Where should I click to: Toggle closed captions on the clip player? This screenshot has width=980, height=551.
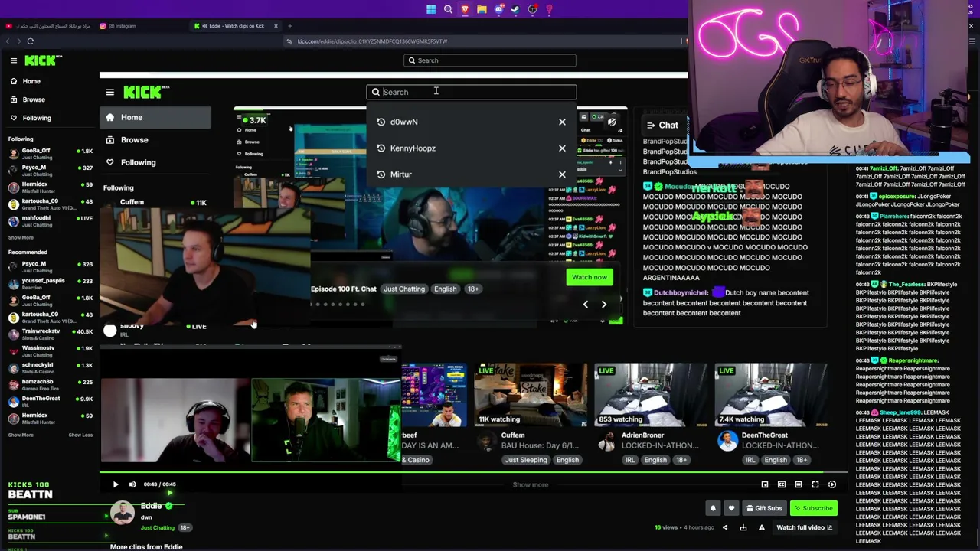pyautogui.click(x=782, y=484)
